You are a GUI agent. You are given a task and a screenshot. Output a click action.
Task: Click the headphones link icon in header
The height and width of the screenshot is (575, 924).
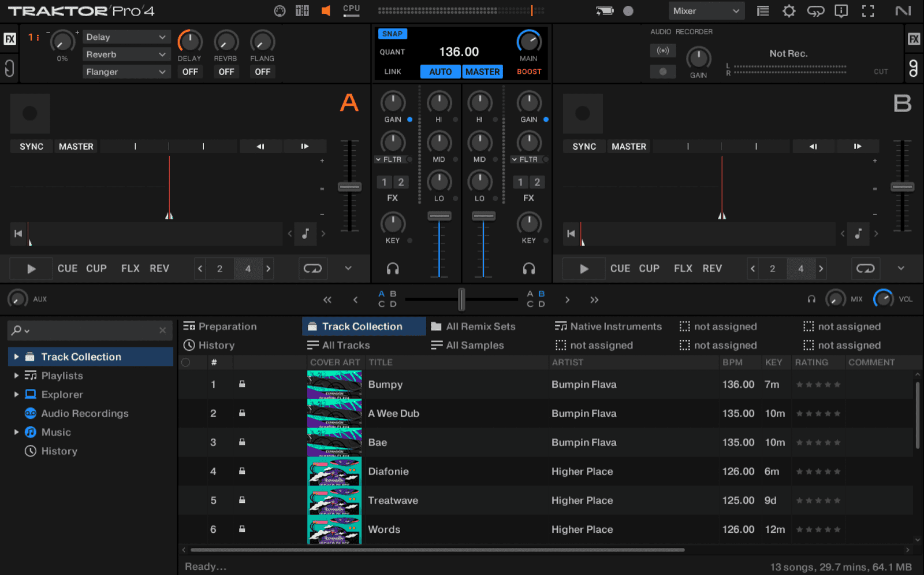pyautogui.click(x=815, y=11)
